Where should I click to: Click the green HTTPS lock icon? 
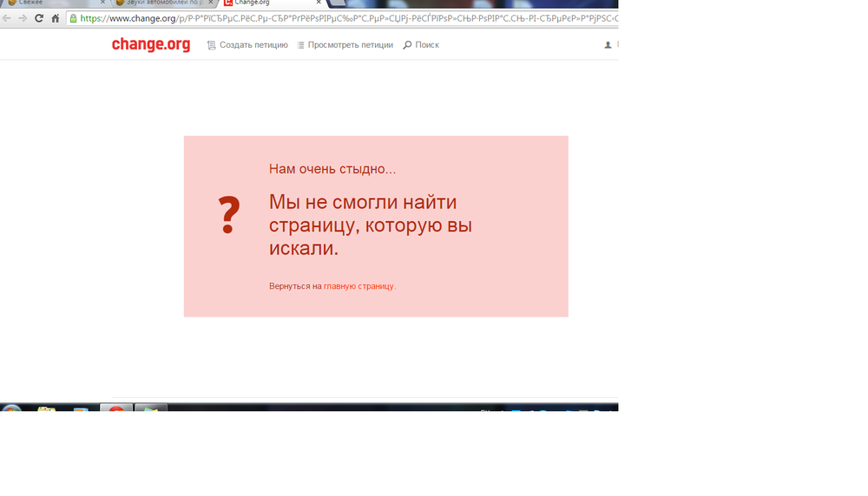pos(74,18)
